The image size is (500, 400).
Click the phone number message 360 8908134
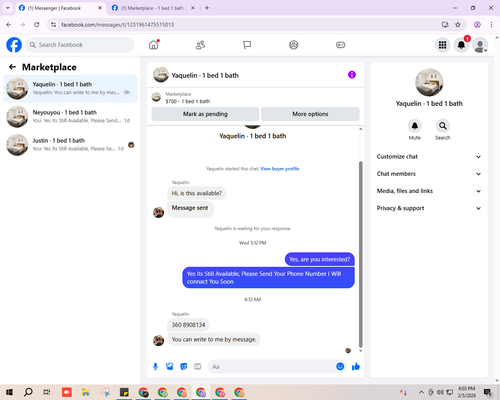click(189, 325)
